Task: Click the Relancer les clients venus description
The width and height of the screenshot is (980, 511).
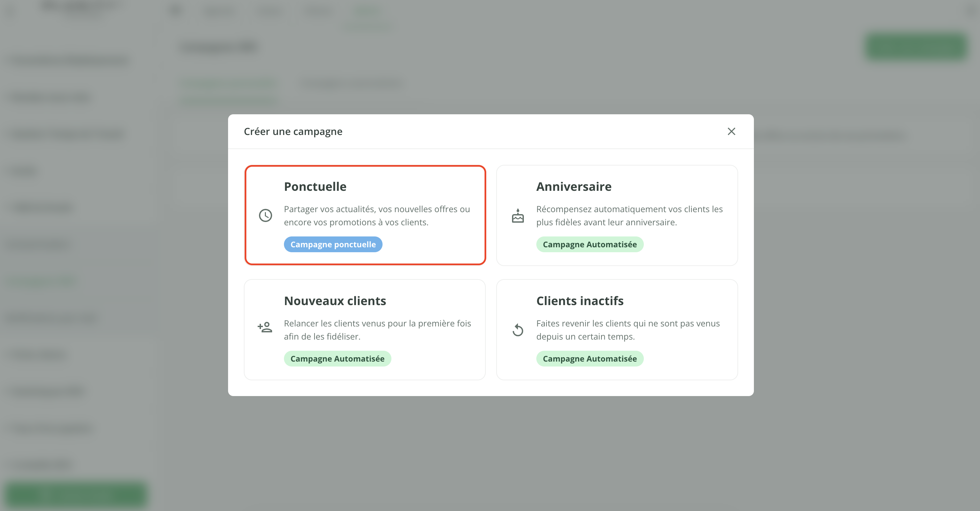Action: [x=377, y=330]
